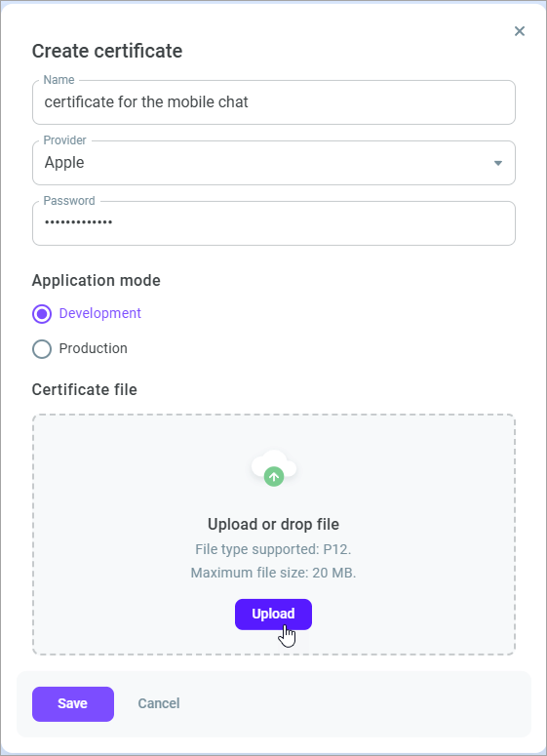Save the certificate
This screenshot has height=756, width=547.
click(73, 704)
